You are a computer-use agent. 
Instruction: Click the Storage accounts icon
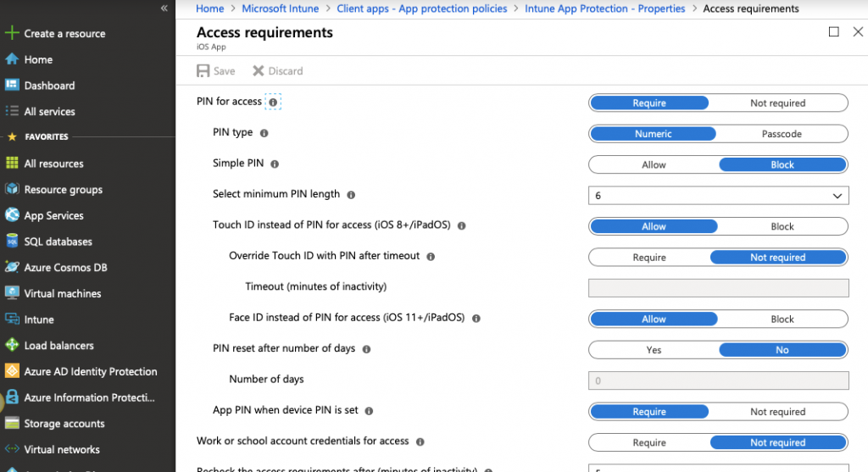point(12,423)
